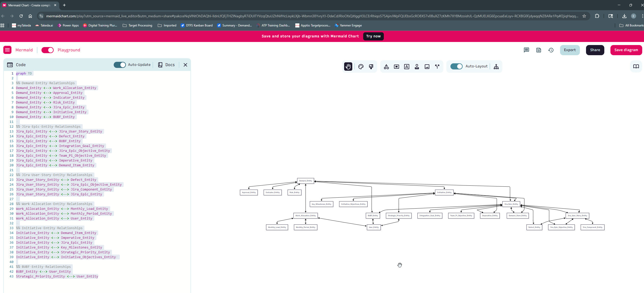Image resolution: width=644 pixels, height=293 pixels.
Task: Select the text box tool icon
Action: 407,67
